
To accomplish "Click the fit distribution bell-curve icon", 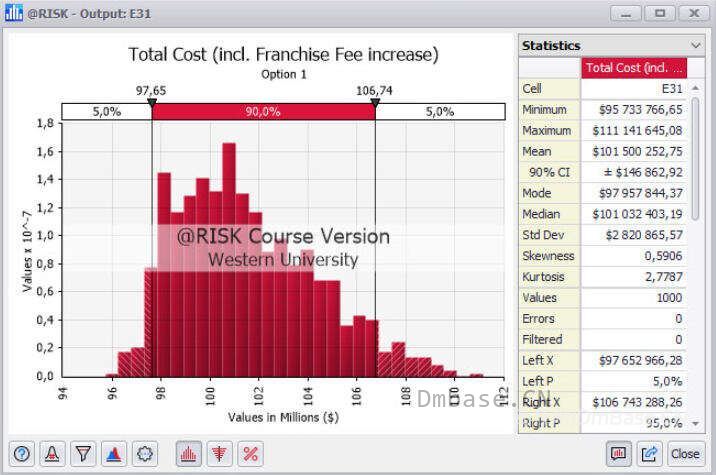I will 52,454.
